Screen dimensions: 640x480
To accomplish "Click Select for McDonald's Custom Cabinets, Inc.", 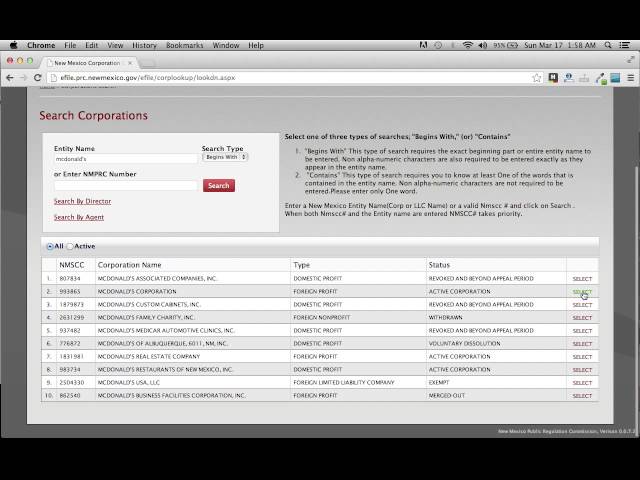I will pyautogui.click(x=582, y=305).
